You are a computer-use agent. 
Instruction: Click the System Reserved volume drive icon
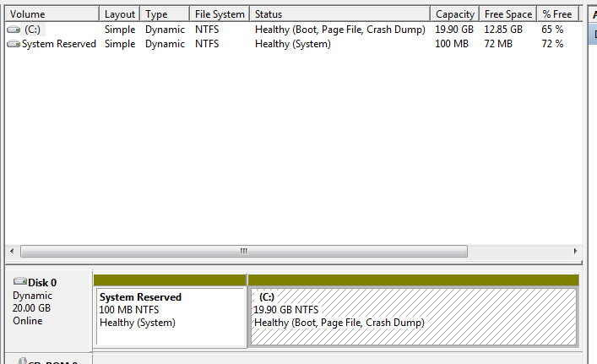[14, 44]
